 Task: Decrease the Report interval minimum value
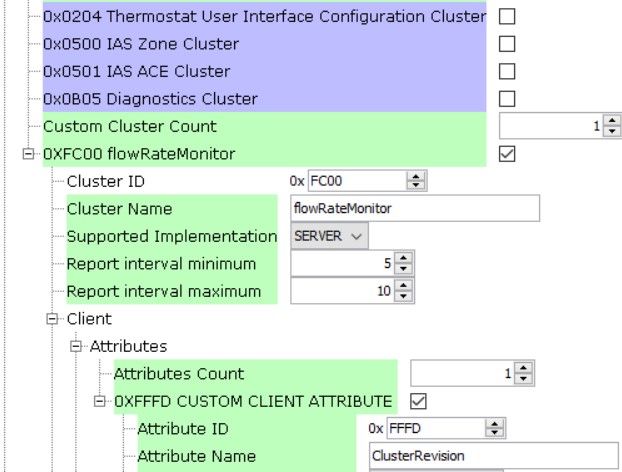[403, 269]
